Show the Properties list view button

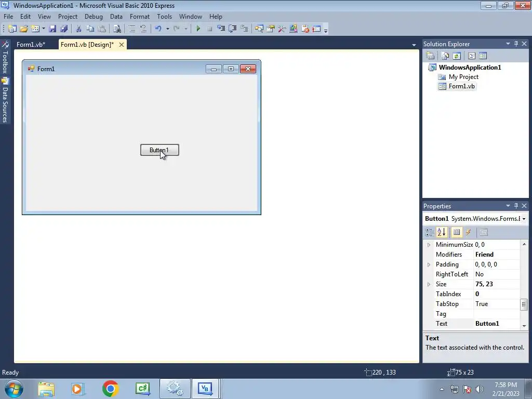457,232
